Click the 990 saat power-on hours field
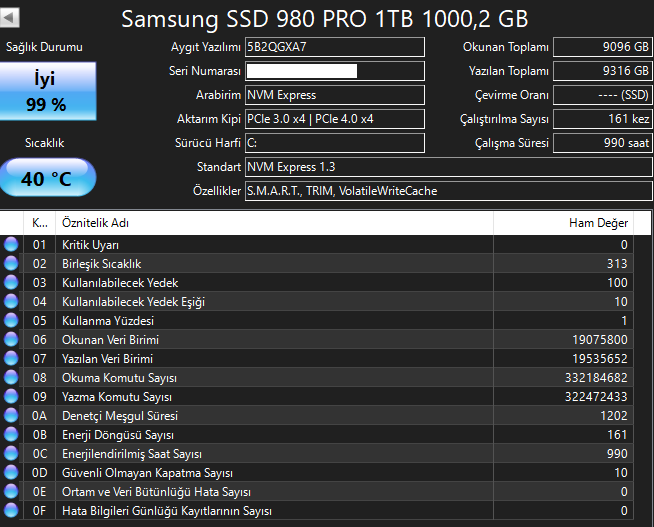This screenshot has width=654, height=527. (603, 143)
